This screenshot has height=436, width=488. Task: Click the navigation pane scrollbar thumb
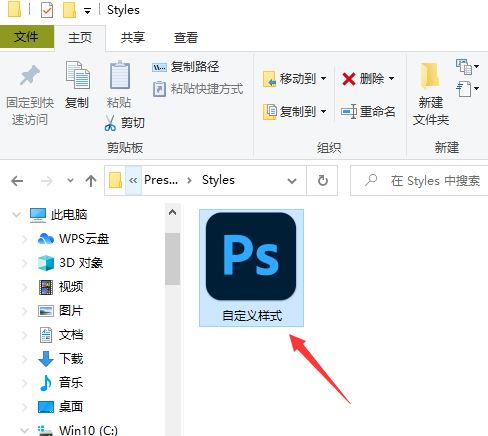[172, 259]
